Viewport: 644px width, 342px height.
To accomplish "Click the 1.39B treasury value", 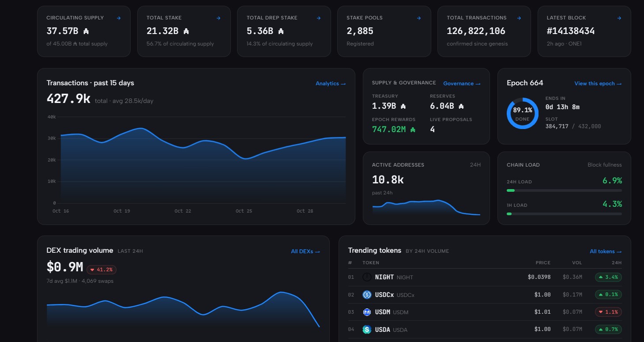I will 389,106.
